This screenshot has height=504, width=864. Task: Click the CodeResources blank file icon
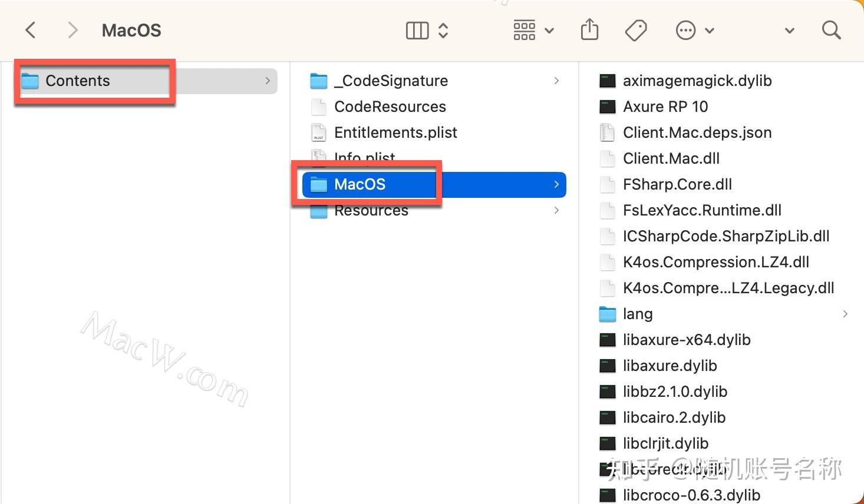(319, 107)
